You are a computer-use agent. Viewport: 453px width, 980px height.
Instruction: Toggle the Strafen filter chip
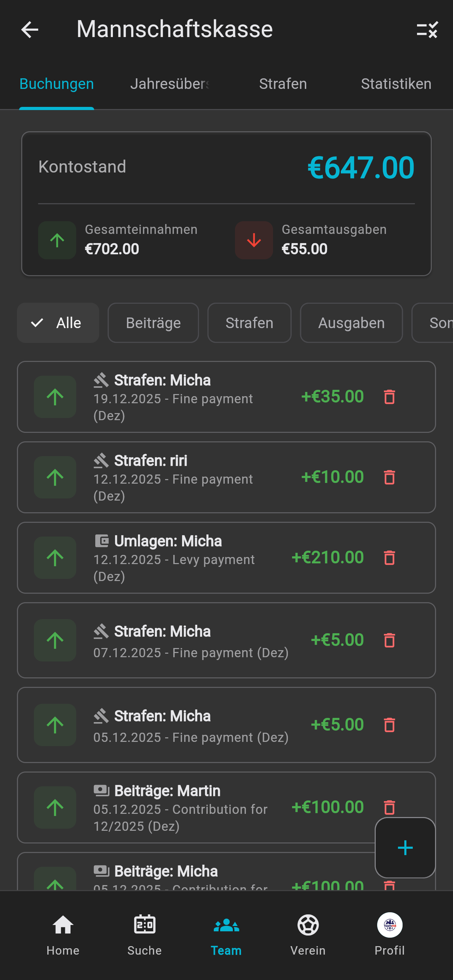pyautogui.click(x=249, y=323)
